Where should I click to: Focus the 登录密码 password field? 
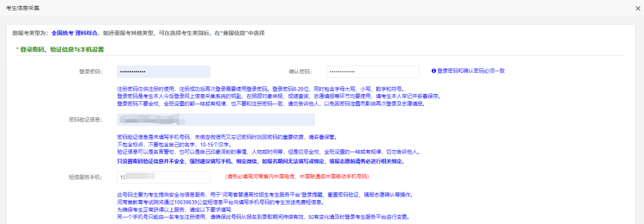(x=163, y=72)
